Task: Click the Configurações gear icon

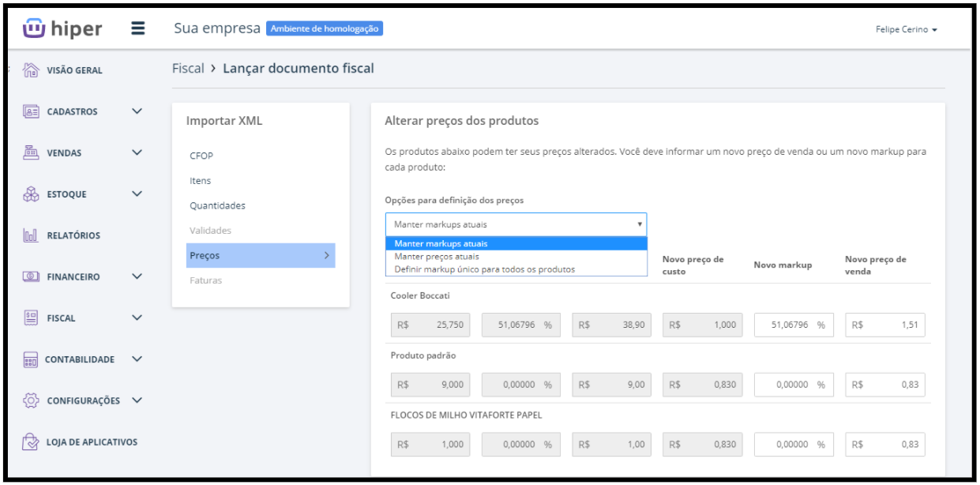Action: click(31, 400)
